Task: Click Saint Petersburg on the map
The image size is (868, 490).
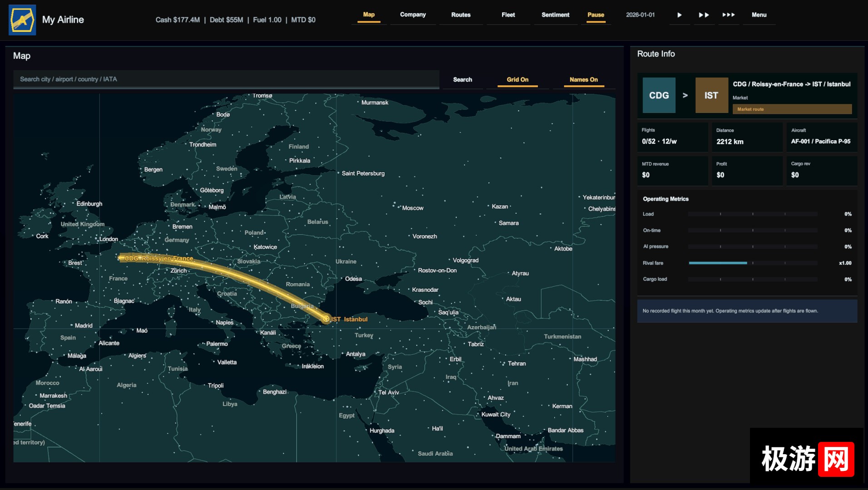Action: pos(363,173)
